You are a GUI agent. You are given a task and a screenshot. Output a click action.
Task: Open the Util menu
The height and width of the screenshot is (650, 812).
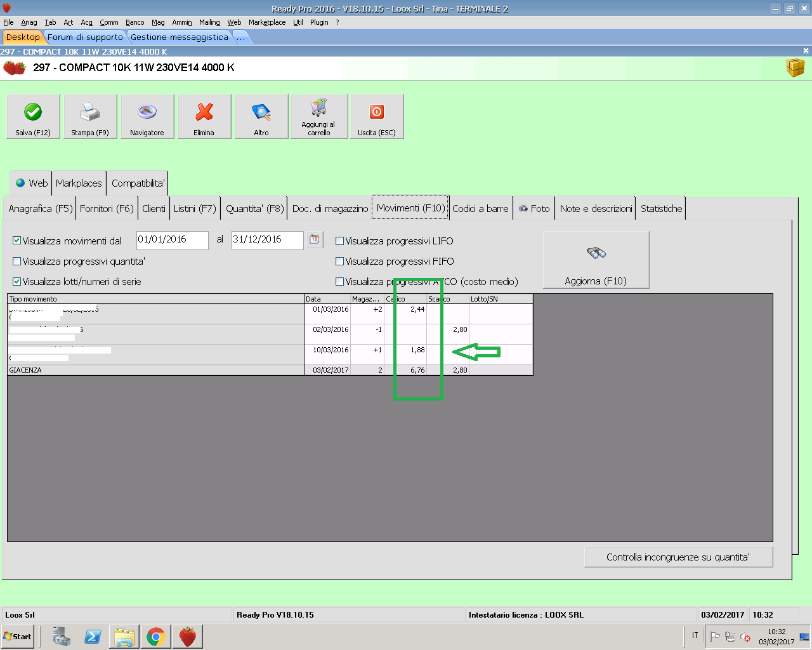298,22
